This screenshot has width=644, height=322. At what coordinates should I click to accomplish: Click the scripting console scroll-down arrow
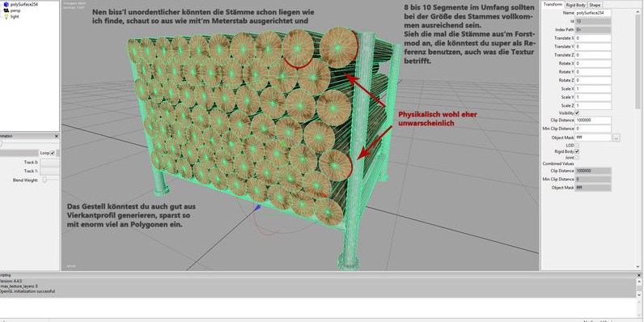click(639, 294)
